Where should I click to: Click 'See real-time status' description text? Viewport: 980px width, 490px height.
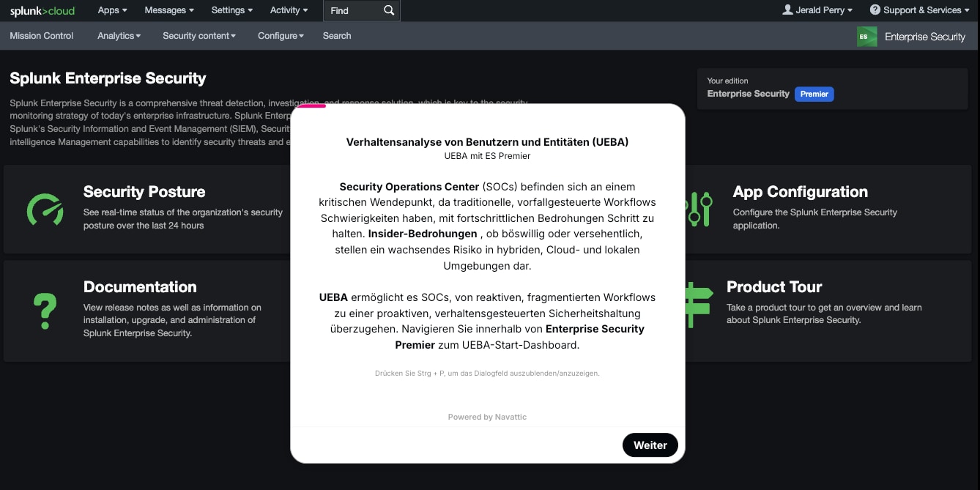click(183, 219)
